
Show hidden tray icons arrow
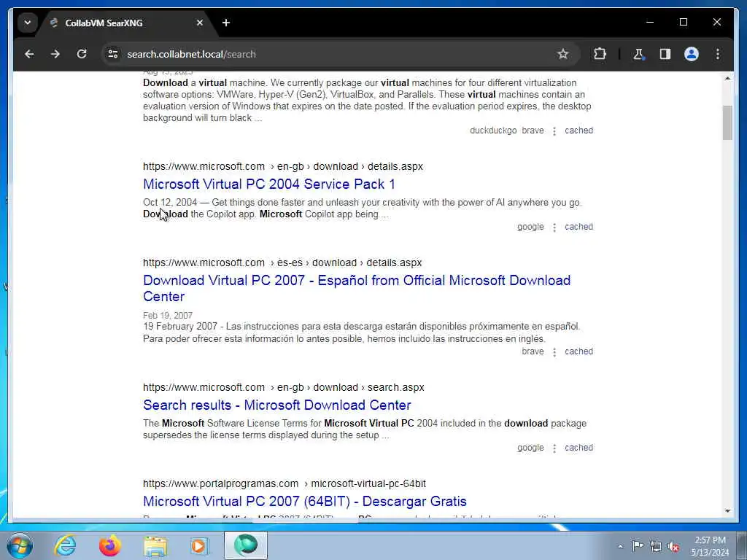pos(620,546)
